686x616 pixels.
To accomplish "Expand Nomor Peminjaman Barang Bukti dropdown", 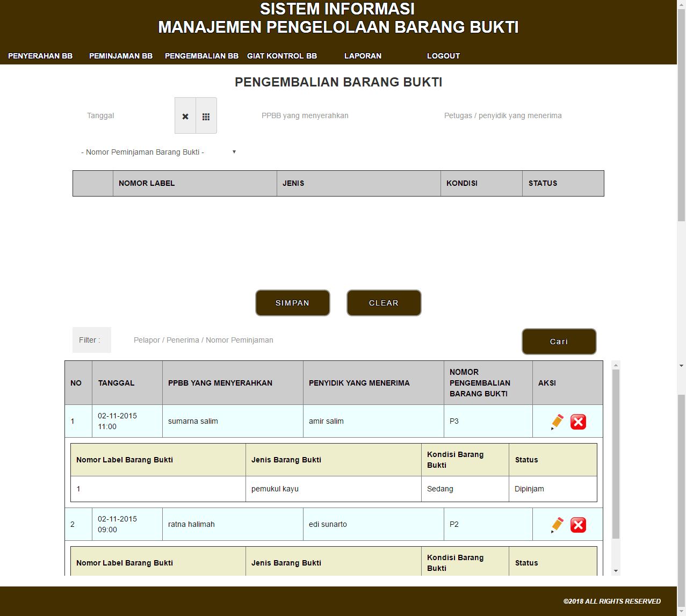I will pyautogui.click(x=158, y=152).
